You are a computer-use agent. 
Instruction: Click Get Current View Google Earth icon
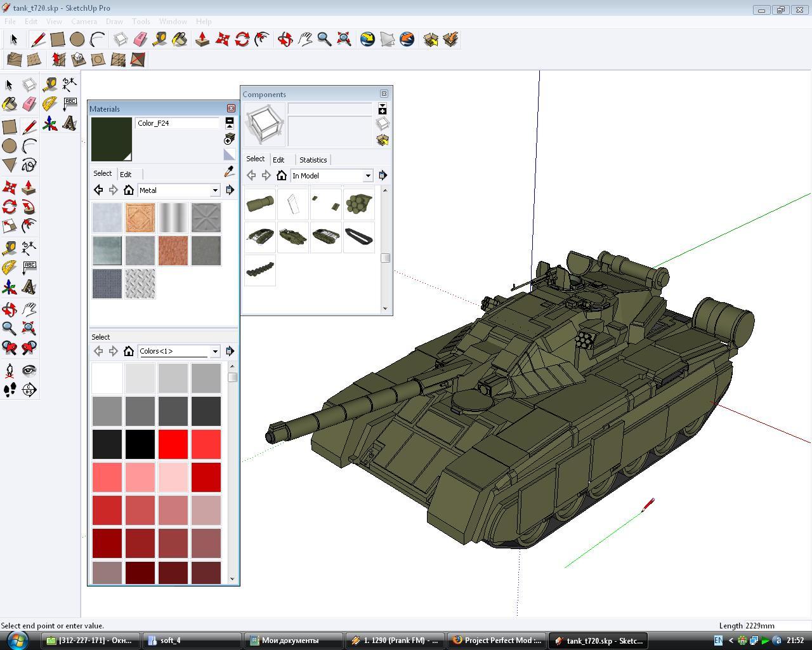(367, 39)
